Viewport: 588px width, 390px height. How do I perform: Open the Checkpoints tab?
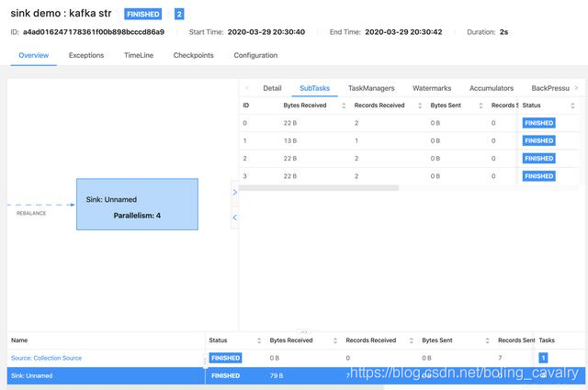pyautogui.click(x=193, y=55)
